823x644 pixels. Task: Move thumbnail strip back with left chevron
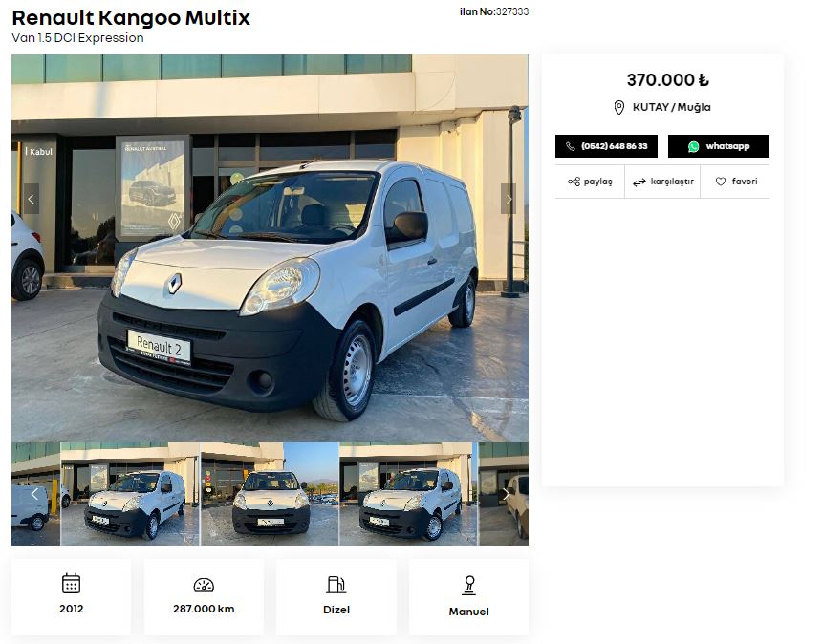pyautogui.click(x=34, y=494)
